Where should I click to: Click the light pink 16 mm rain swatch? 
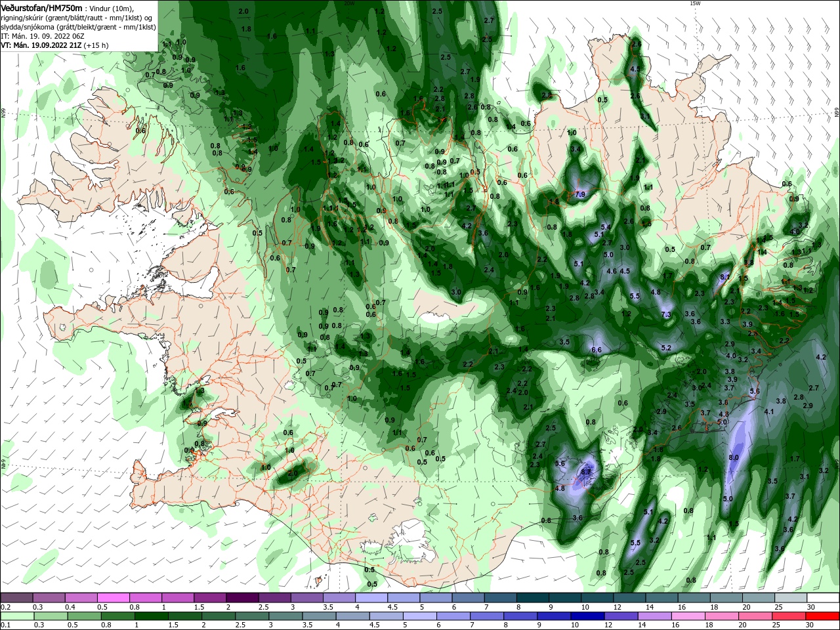688,616
